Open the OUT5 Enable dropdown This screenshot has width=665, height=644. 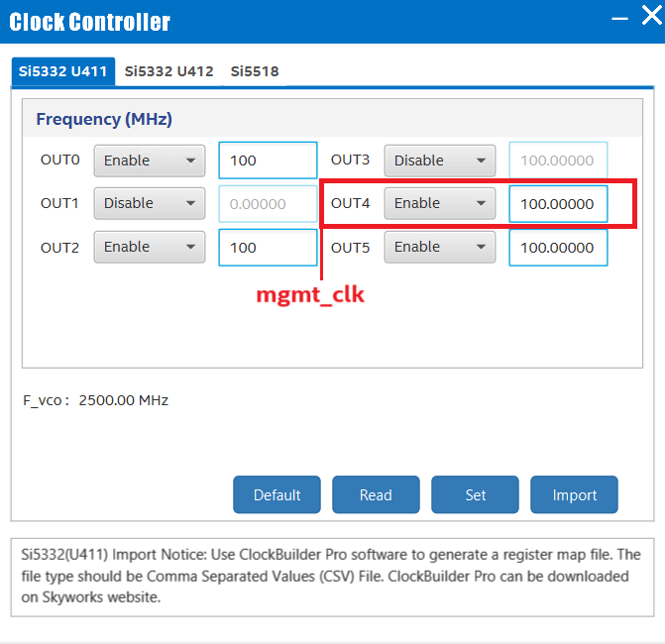coord(440,247)
